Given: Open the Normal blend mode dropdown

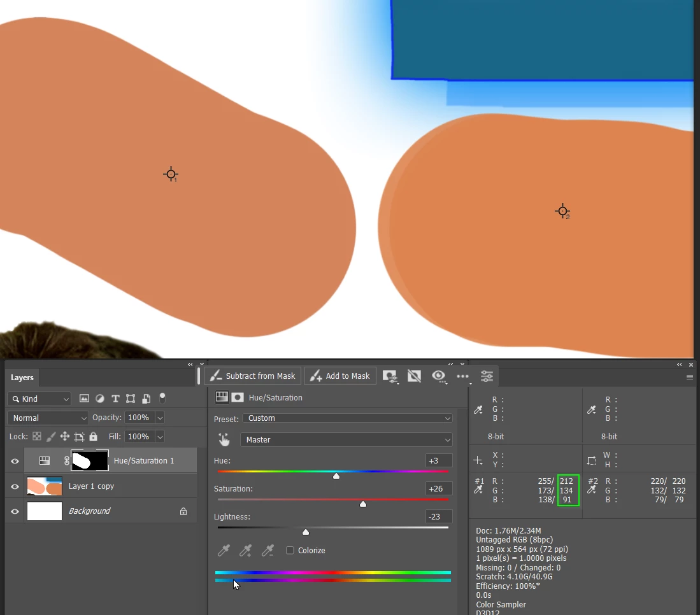Looking at the screenshot, I should [48, 418].
